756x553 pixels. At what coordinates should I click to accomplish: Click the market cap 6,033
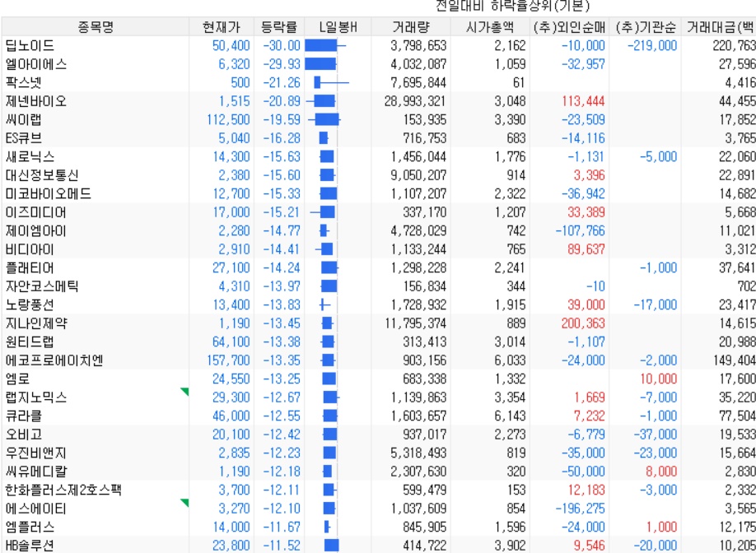(510, 360)
